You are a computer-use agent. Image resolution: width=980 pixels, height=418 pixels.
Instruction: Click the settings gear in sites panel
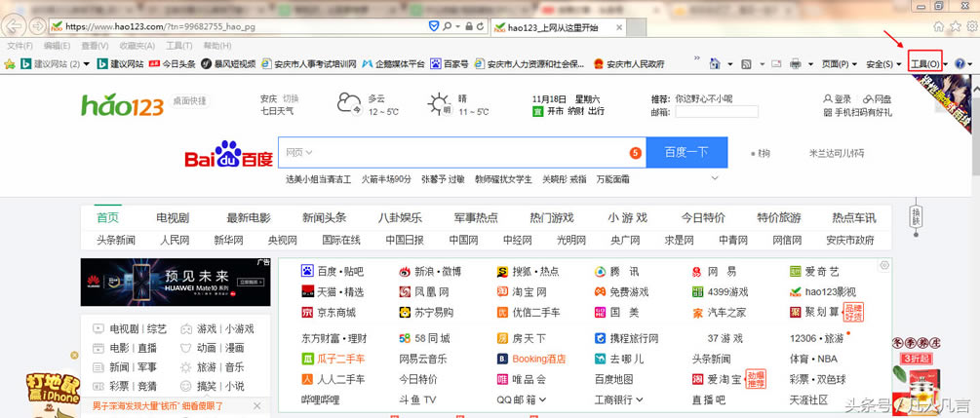pyautogui.click(x=884, y=265)
